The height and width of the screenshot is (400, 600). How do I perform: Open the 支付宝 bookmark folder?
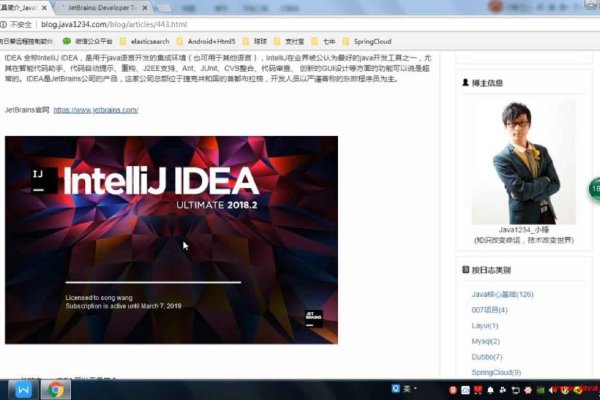pos(289,41)
